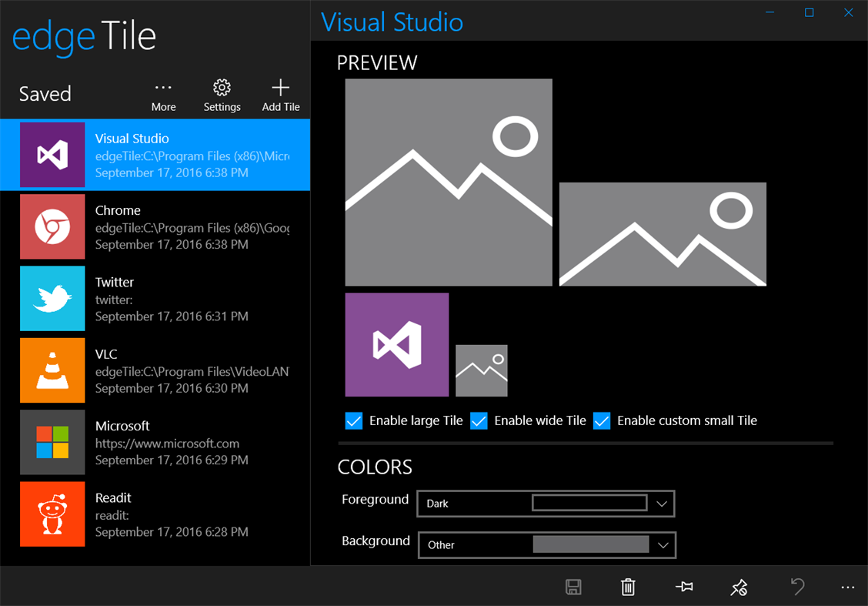Image resolution: width=868 pixels, height=606 pixels.
Task: Open the Readit saved tile entry
Action: click(x=154, y=514)
